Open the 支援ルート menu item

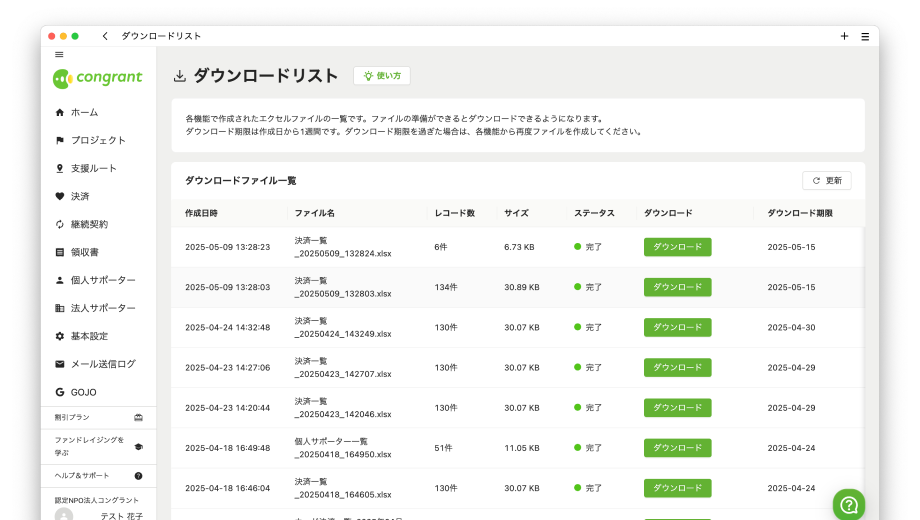point(94,168)
